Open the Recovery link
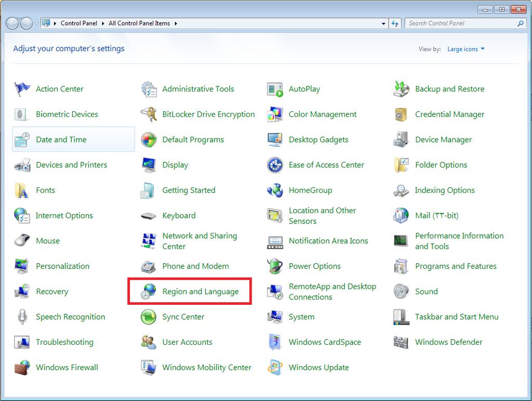532x401 pixels. click(52, 292)
